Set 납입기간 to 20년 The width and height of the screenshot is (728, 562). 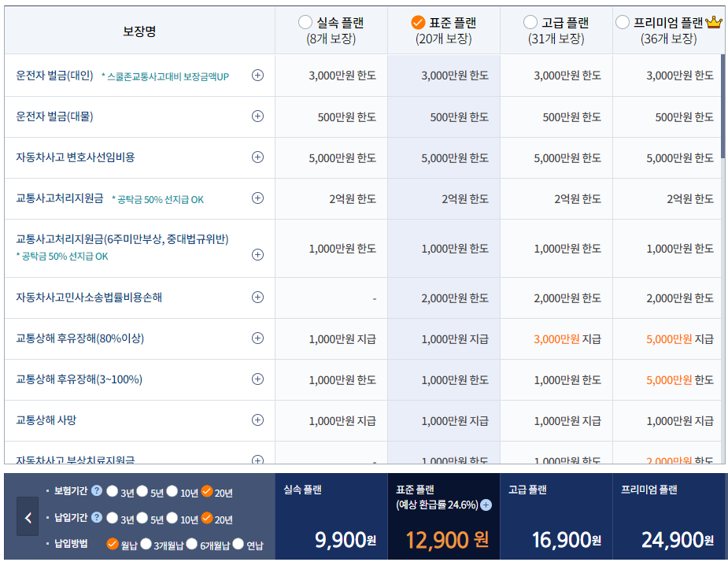(207, 517)
